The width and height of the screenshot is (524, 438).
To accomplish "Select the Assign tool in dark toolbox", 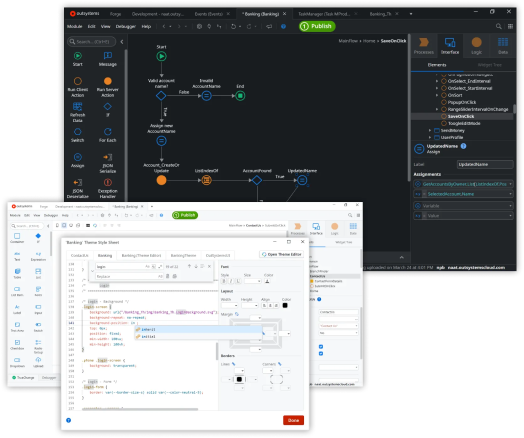I will pyautogui.click(x=78, y=160).
